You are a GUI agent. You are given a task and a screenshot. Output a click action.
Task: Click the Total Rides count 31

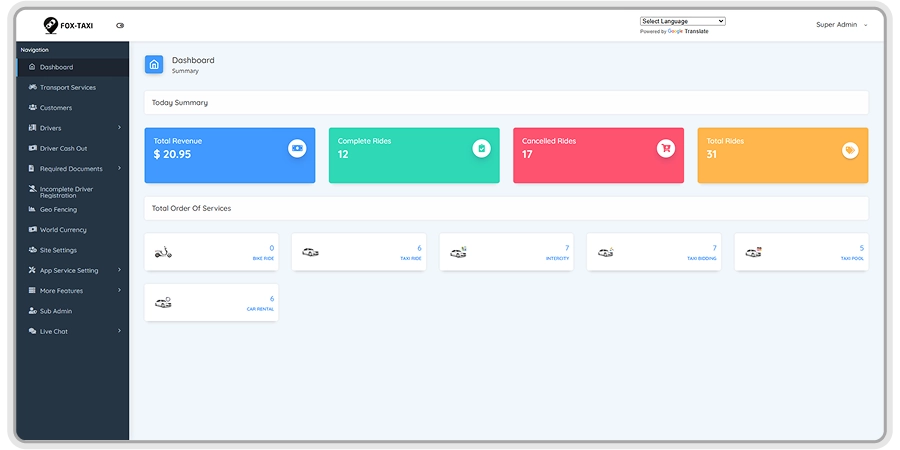pos(712,154)
